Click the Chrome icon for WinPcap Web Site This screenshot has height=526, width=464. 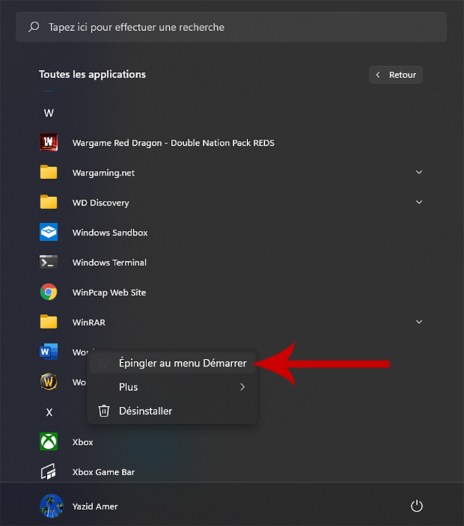pyautogui.click(x=49, y=292)
